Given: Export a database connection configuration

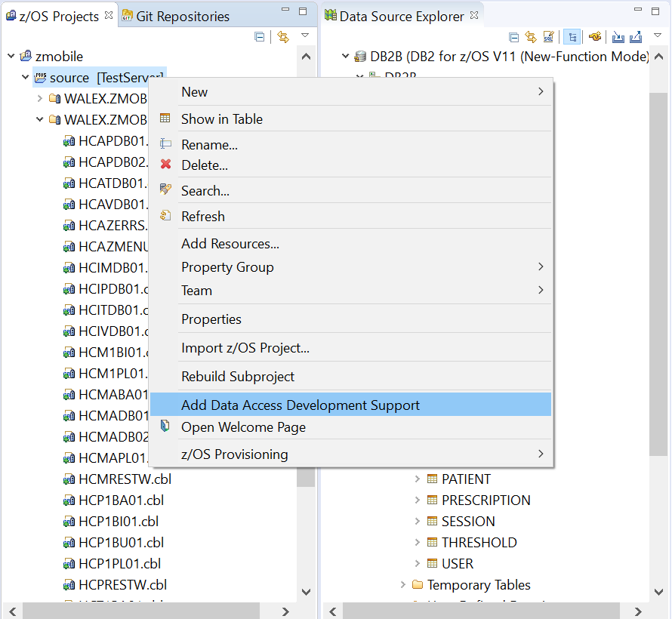Looking at the screenshot, I should click(637, 36).
